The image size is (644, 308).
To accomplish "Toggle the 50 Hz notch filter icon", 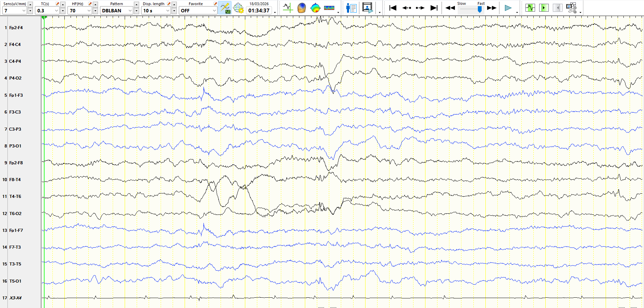I will coord(225,8).
